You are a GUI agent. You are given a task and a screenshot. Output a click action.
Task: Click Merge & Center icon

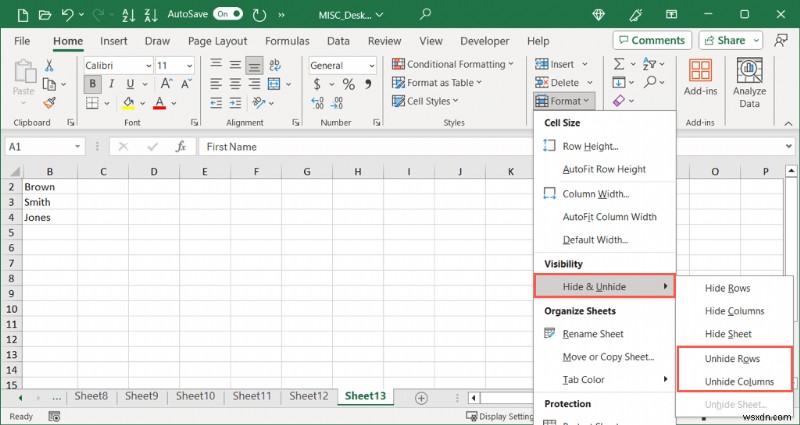point(274,84)
